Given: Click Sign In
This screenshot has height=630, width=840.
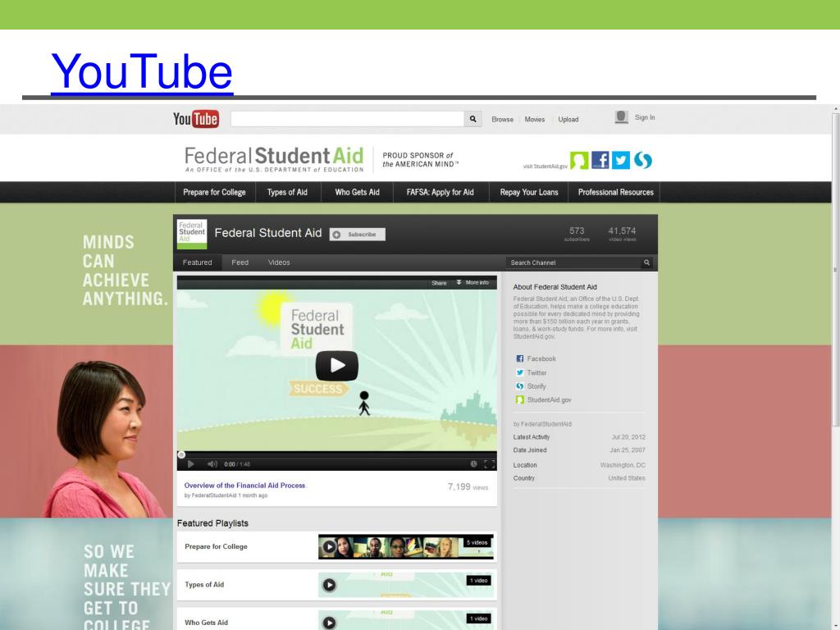Looking at the screenshot, I should [x=645, y=117].
